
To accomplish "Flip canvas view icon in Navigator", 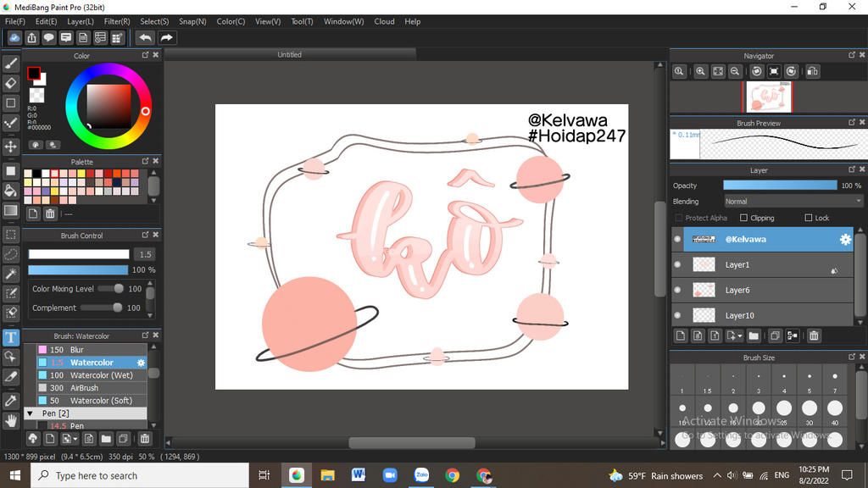I will tap(813, 71).
